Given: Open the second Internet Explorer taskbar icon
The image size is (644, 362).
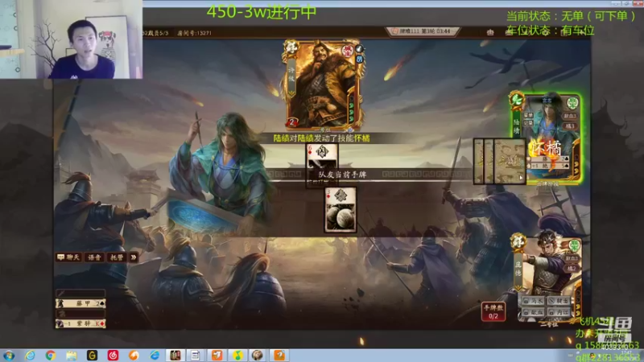Looking at the screenshot, I should 155,356.
